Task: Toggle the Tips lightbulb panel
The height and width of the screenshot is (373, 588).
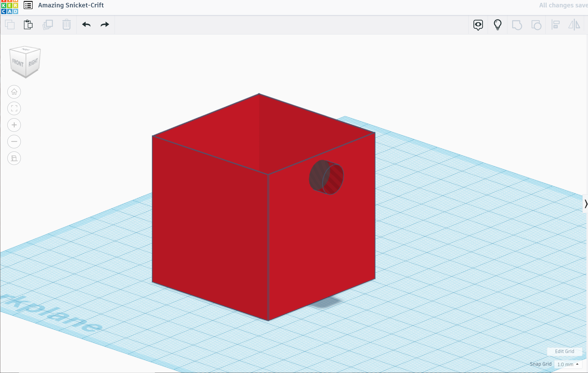Action: [497, 24]
